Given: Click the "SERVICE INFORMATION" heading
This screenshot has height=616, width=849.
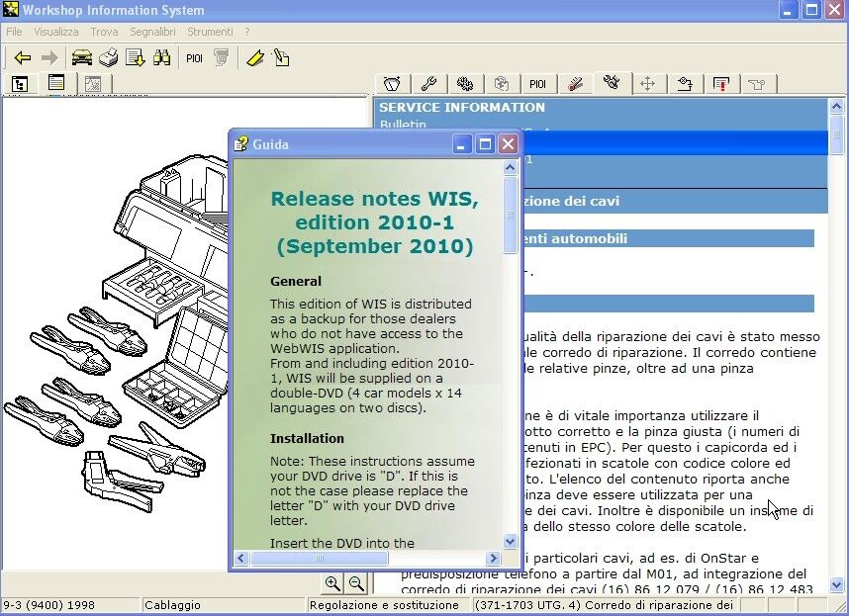Looking at the screenshot, I should pos(462,107).
